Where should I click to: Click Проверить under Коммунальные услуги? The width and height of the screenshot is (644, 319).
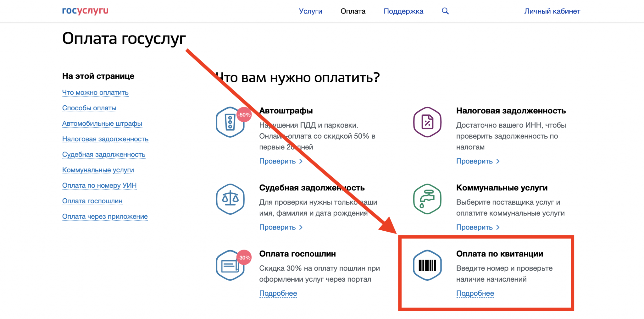click(478, 227)
